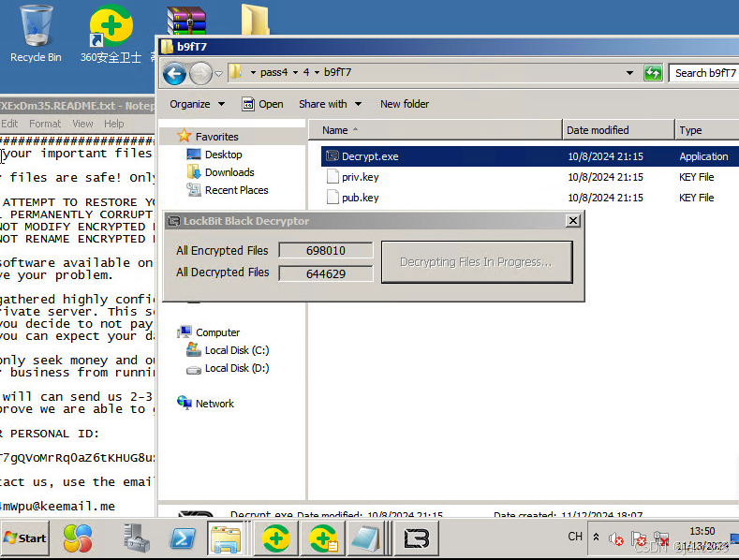Open the Share with dropdown
Screen dimensions: 739x560
(330, 104)
